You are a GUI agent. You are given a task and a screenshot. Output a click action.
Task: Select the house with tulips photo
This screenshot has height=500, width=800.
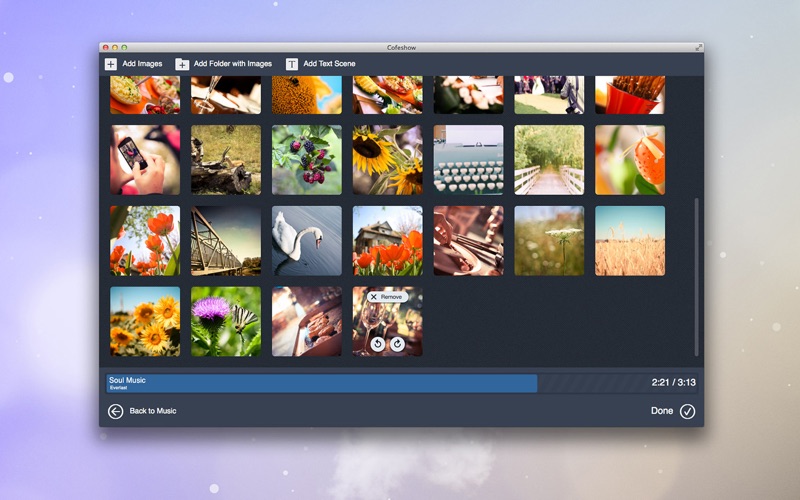coord(388,241)
